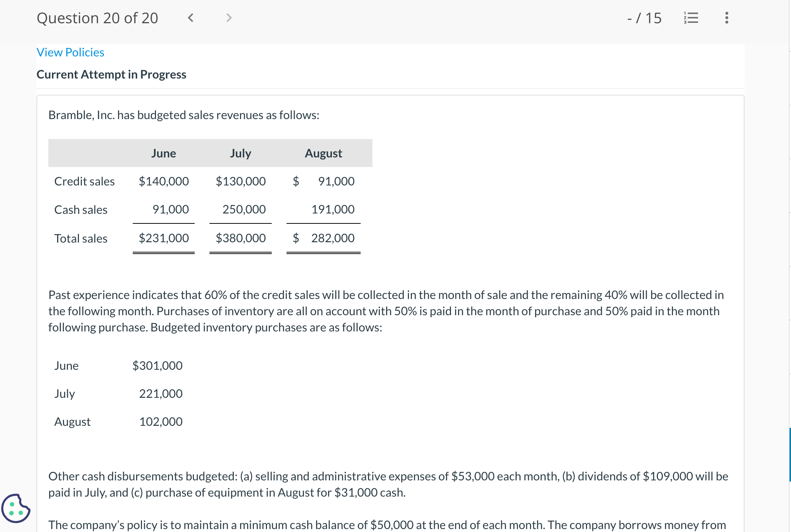Click the August purchases amount 102,000
This screenshot has width=791, height=532.
point(160,422)
